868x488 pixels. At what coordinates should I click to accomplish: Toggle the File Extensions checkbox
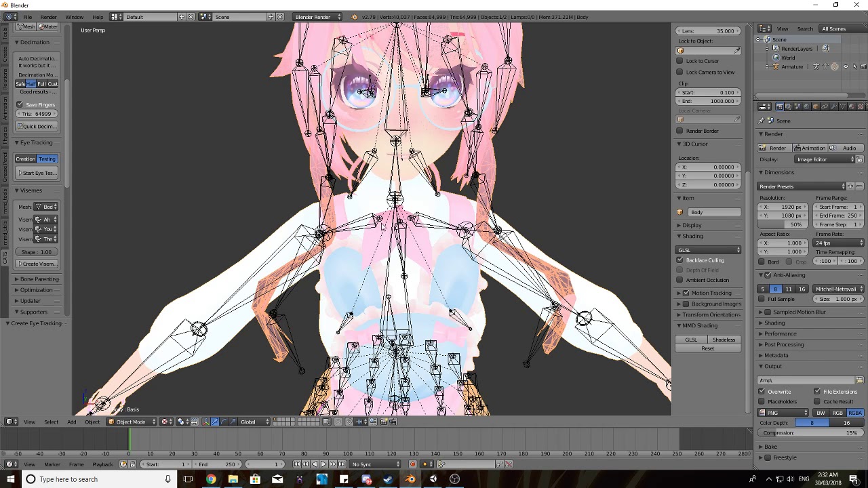tap(817, 392)
